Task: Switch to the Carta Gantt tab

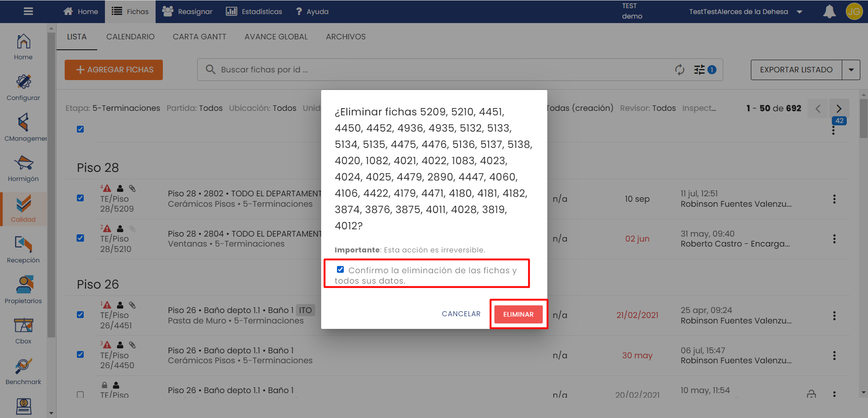Action: tap(199, 37)
